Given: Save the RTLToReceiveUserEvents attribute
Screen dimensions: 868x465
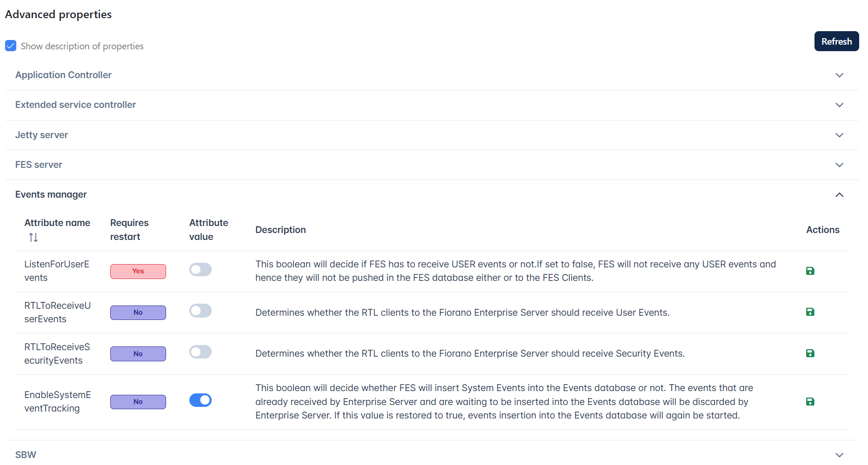Looking at the screenshot, I should pos(810,312).
